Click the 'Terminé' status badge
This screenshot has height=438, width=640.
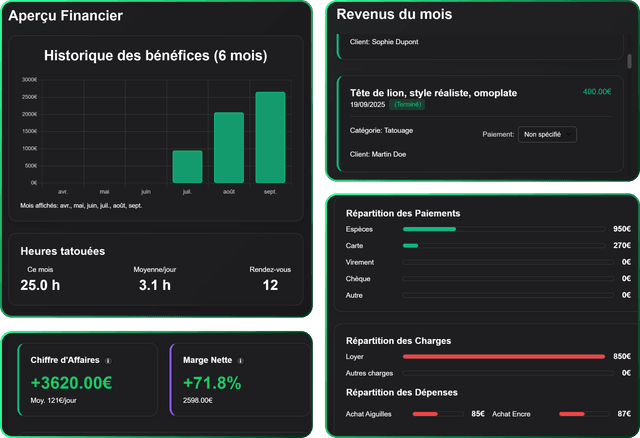(407, 104)
